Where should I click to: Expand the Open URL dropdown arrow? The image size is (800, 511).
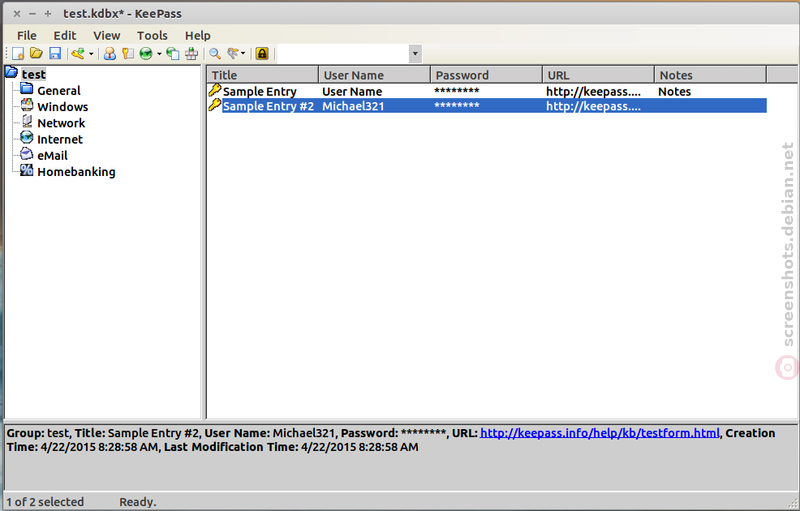pyautogui.click(x=159, y=54)
